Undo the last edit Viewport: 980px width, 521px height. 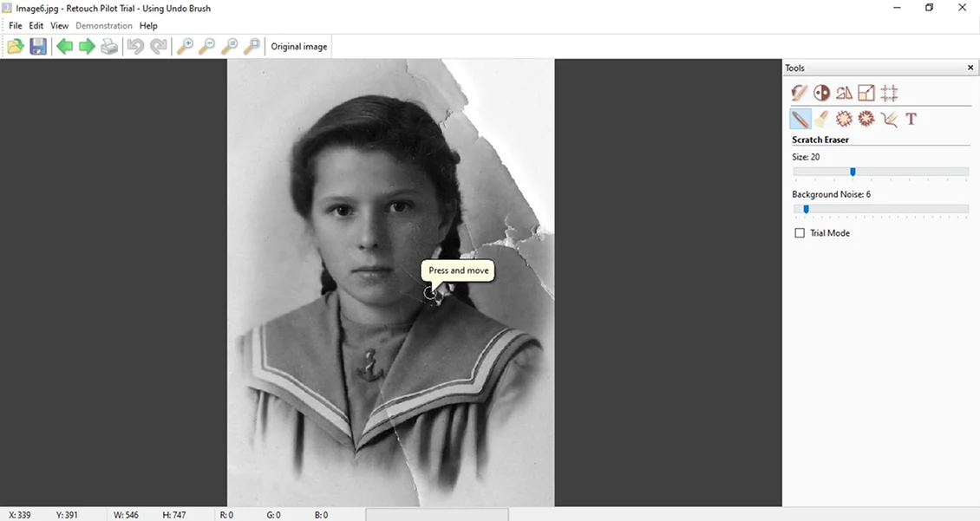pyautogui.click(x=135, y=46)
